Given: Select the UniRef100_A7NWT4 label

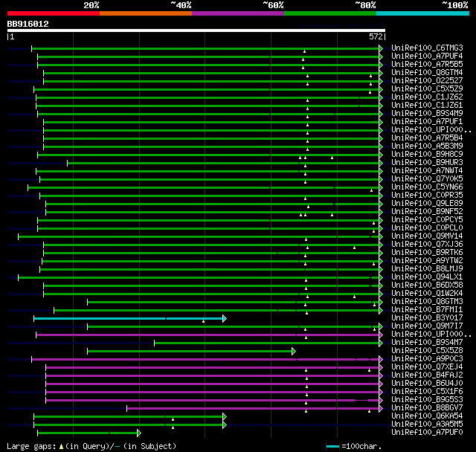Looking at the screenshot, I should [x=427, y=171].
